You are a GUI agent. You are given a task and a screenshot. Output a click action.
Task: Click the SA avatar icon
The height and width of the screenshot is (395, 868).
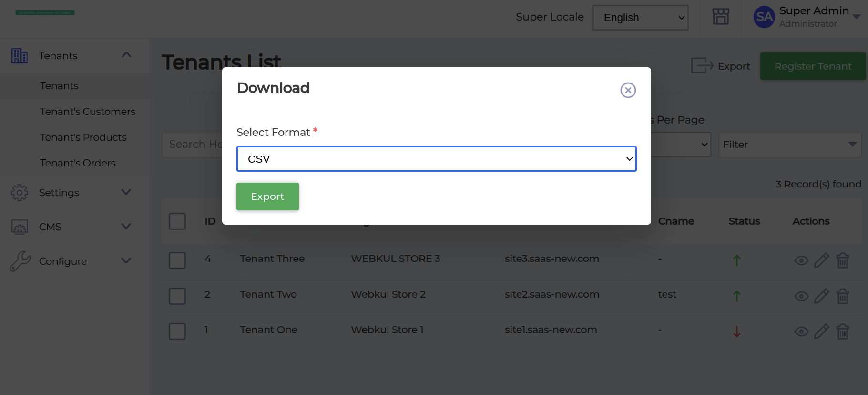(x=764, y=17)
